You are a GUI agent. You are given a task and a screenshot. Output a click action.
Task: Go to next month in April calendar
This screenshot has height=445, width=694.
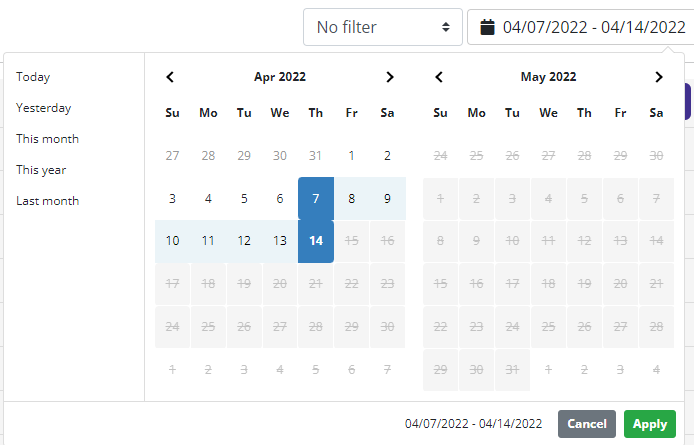[390, 77]
